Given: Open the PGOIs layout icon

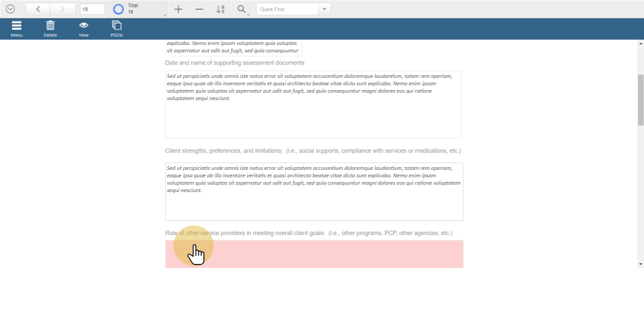Looking at the screenshot, I should coord(117,28).
